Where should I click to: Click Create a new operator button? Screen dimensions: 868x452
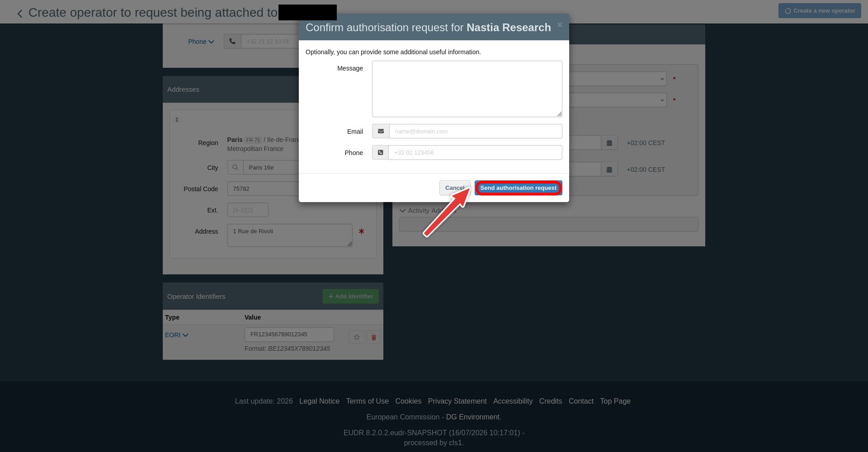(819, 11)
